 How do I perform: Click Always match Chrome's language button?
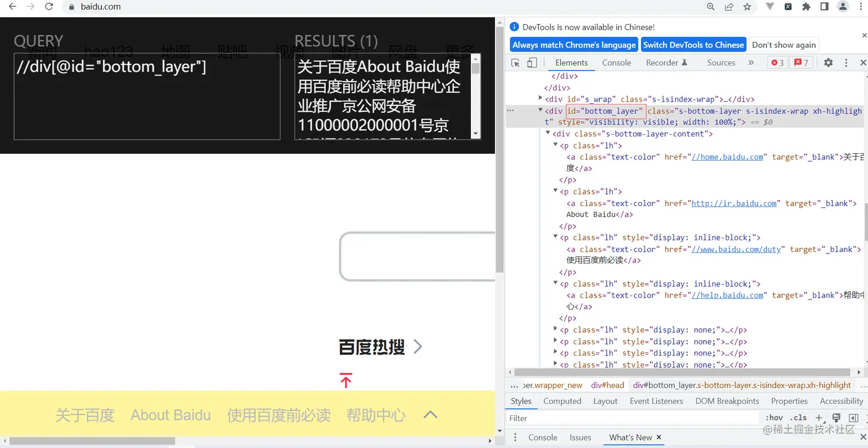(574, 45)
